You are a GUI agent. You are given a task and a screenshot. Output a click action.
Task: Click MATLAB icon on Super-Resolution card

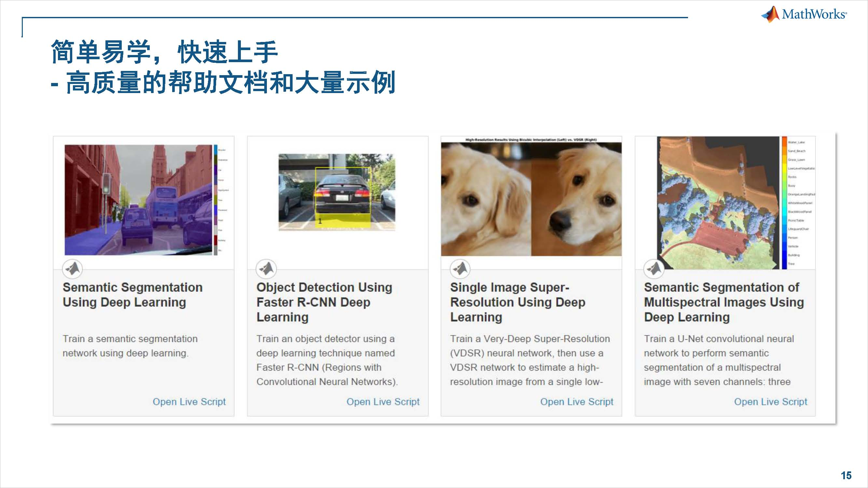coord(460,269)
